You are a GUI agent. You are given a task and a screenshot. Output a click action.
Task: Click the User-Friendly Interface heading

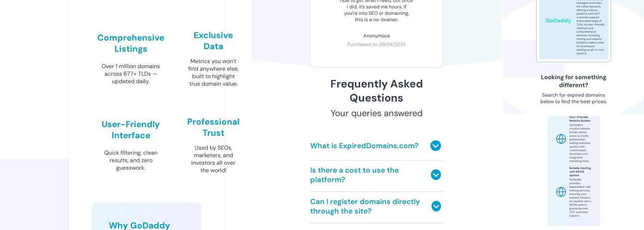(131, 130)
